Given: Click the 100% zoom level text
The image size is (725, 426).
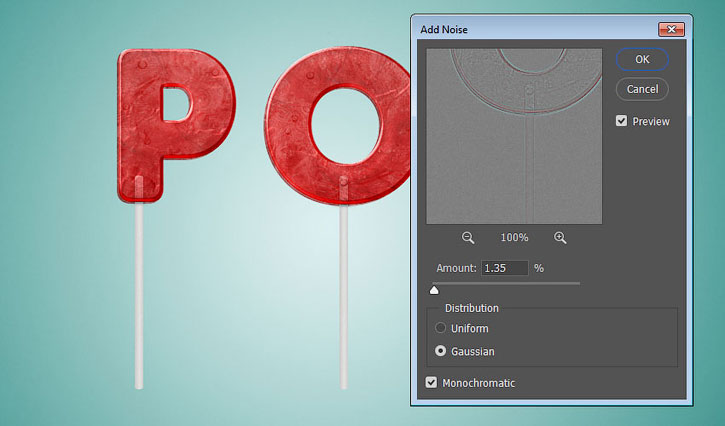Looking at the screenshot, I should [514, 238].
